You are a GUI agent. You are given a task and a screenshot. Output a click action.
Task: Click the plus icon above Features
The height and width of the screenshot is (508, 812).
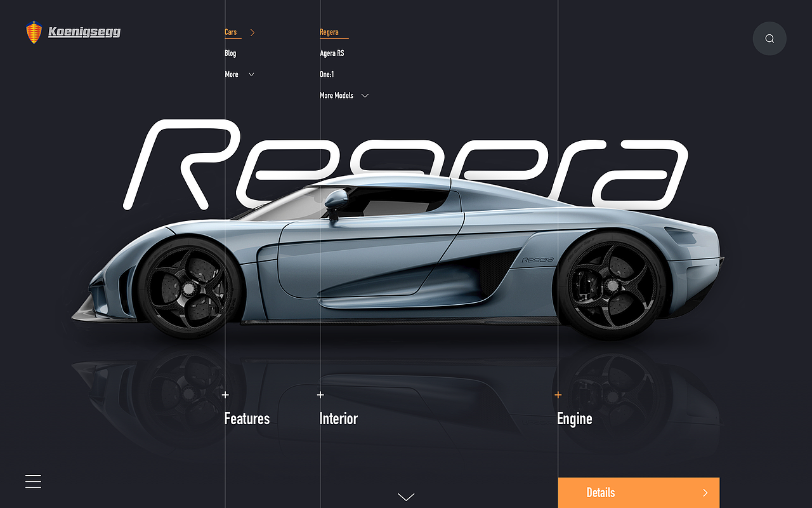[225, 395]
